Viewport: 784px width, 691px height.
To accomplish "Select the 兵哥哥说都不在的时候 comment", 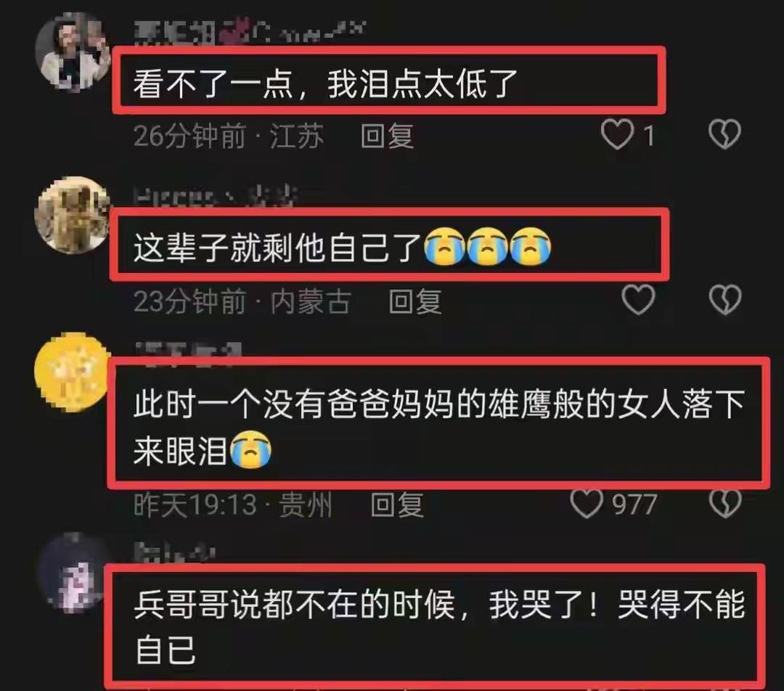I will [x=439, y=626].
